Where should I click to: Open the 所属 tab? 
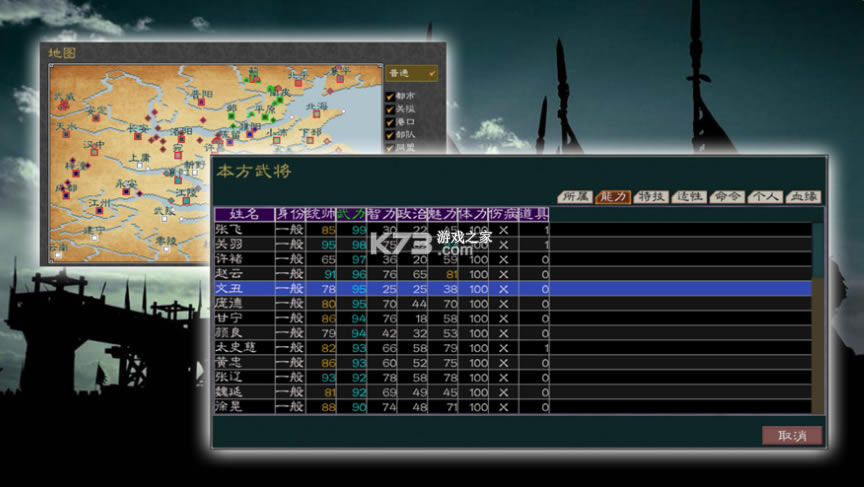(575, 197)
